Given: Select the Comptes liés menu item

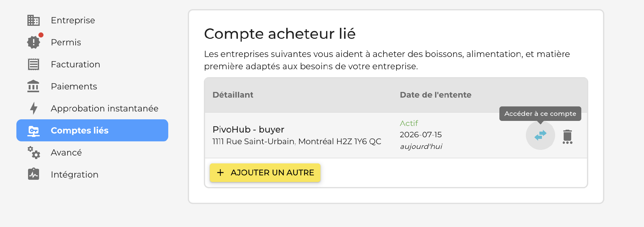Looking at the screenshot, I should click(x=92, y=130).
